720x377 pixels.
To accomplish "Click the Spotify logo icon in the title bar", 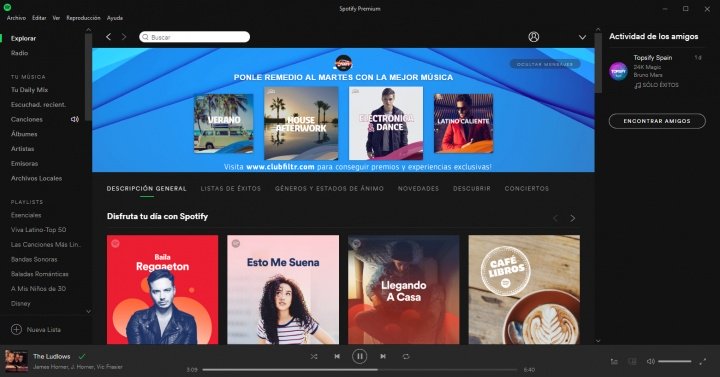I will [7, 7].
